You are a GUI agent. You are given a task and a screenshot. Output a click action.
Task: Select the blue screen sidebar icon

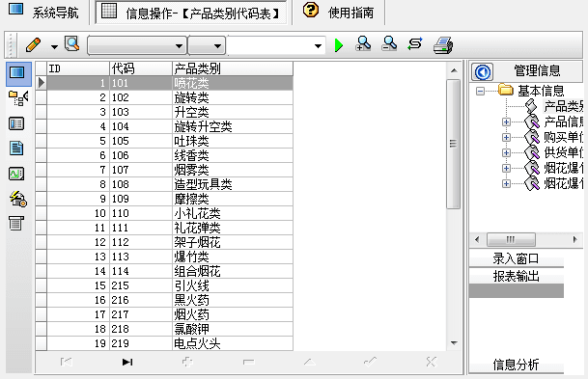[x=17, y=72]
